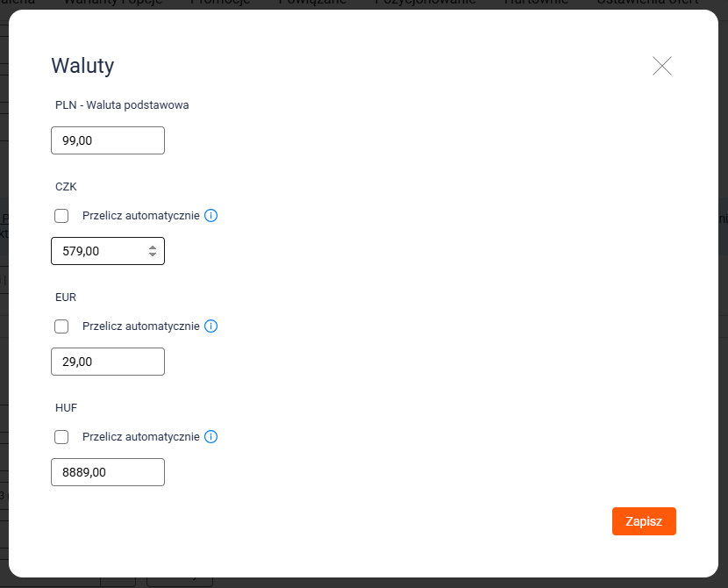Image resolution: width=728 pixels, height=588 pixels.
Task: Tick the EUR Przelicz automatycznie checkbox
Action: coord(61,326)
